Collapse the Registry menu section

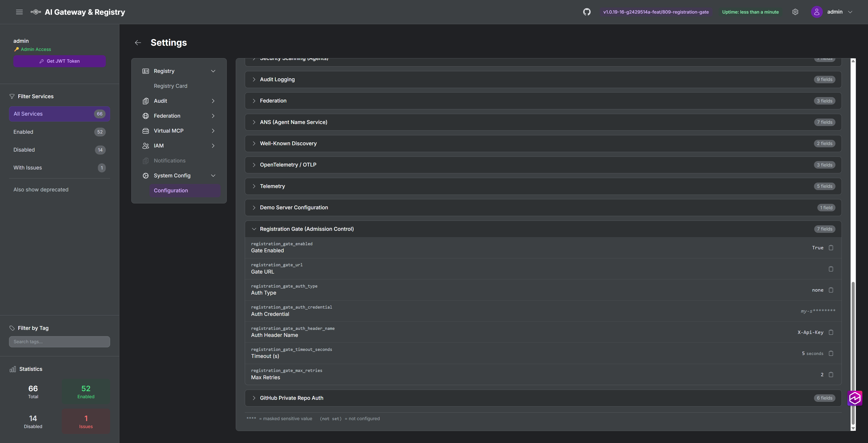click(213, 71)
